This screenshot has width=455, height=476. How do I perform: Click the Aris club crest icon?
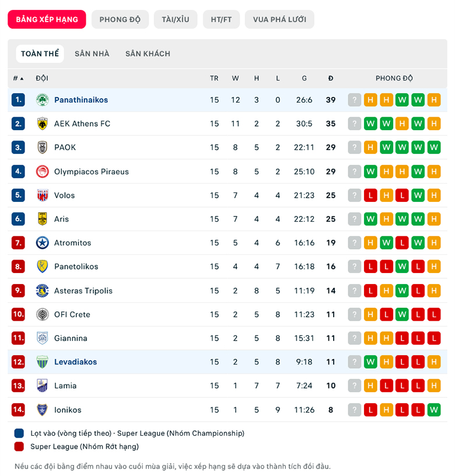(x=42, y=219)
